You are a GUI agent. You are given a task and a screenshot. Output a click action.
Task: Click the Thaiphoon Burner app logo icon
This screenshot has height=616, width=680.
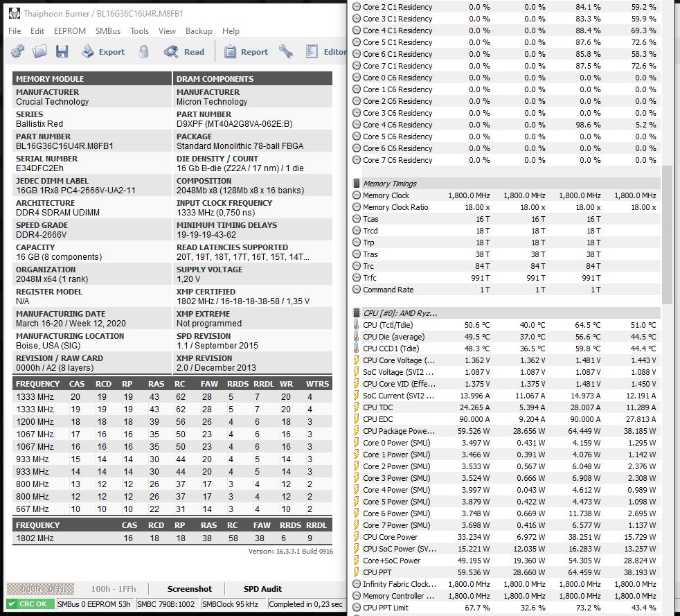[15, 13]
